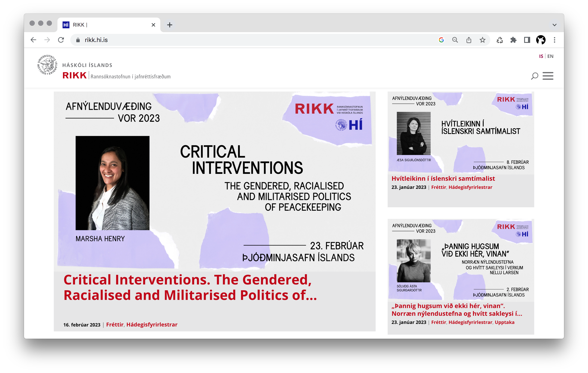Image resolution: width=588 pixels, height=373 pixels.
Task: Open a new tab with plus button
Action: tap(169, 25)
